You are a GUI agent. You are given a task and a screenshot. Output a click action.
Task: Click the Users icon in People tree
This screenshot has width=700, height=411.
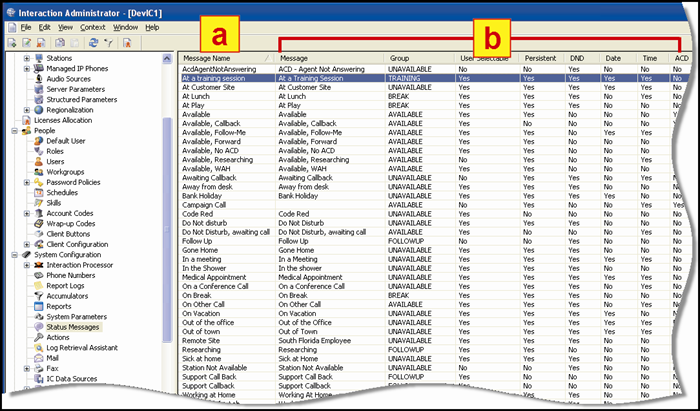[38, 161]
